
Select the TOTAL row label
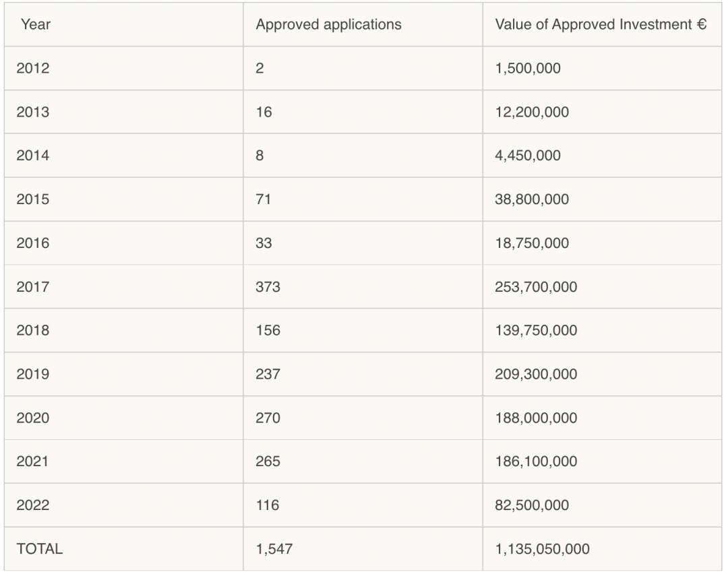pos(41,549)
